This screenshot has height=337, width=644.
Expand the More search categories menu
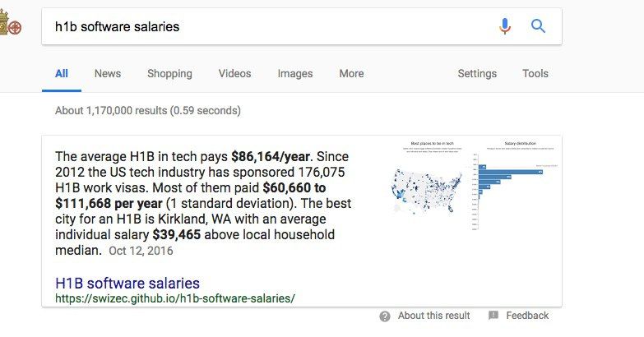[x=351, y=74]
